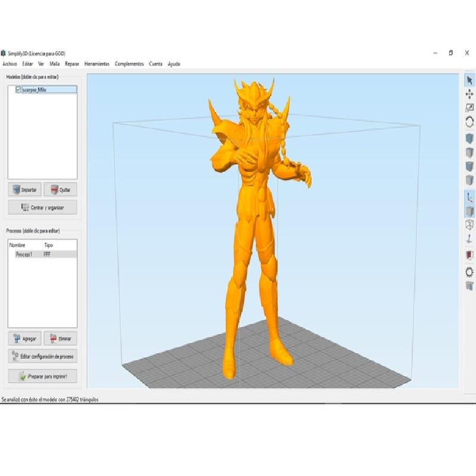Toggle the coordinate axes display icon
Screen dimensions: 476x476
pyautogui.click(x=469, y=197)
